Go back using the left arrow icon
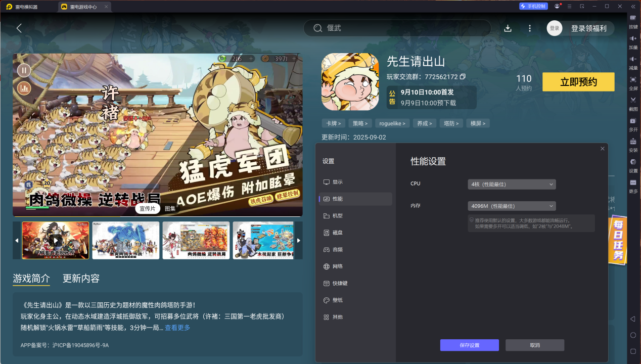The height and width of the screenshot is (364, 641). (19, 28)
